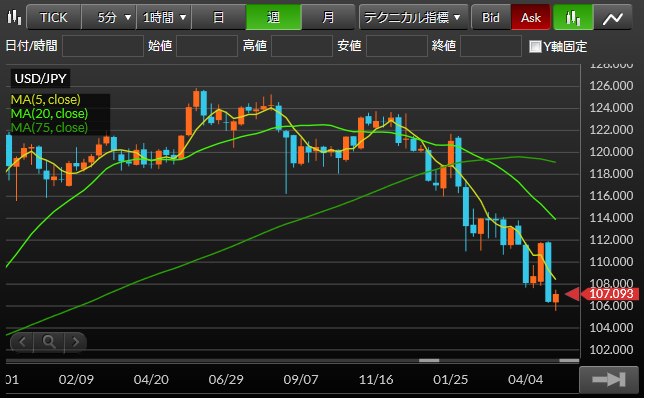Image resolution: width=645 pixels, height=398 pixels.
Task: Select the 日 daily tab
Action: [x=218, y=17]
